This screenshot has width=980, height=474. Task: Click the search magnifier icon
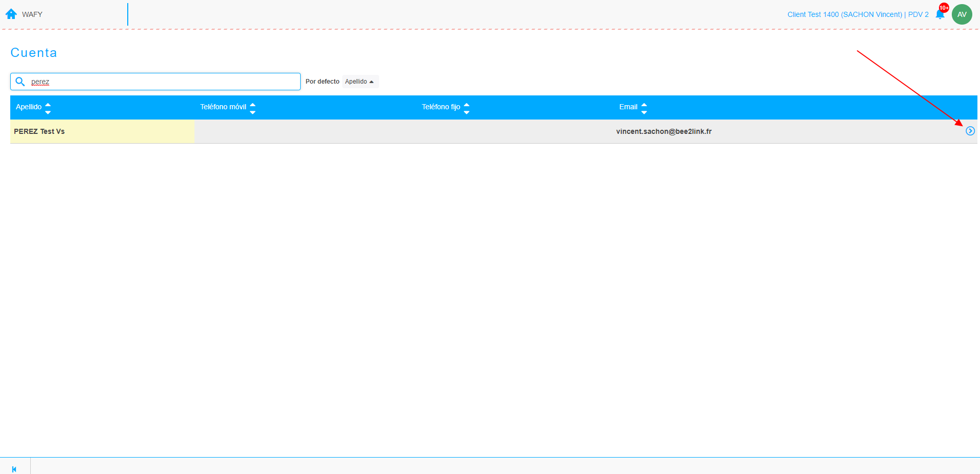(20, 82)
